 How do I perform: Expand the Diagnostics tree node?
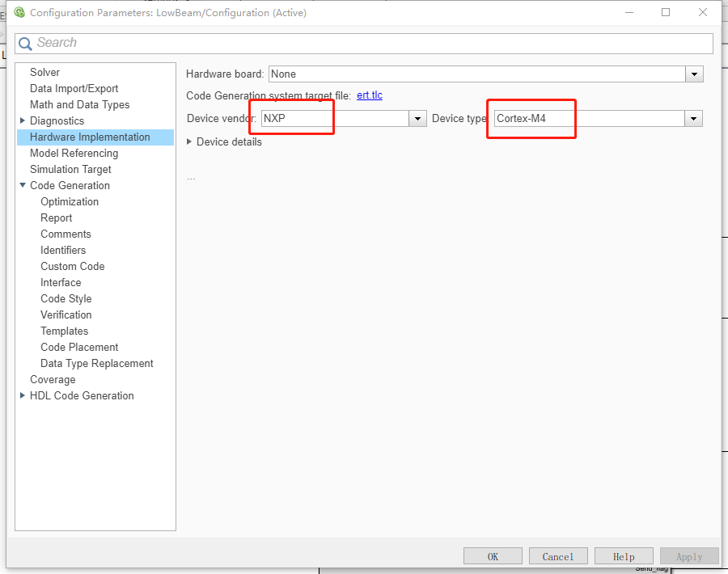click(23, 120)
